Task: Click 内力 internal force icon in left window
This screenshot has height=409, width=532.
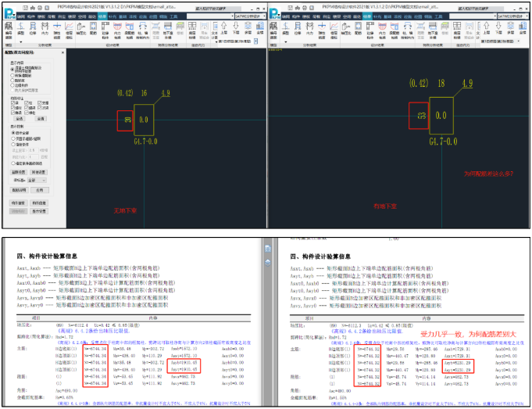Action: (45, 28)
